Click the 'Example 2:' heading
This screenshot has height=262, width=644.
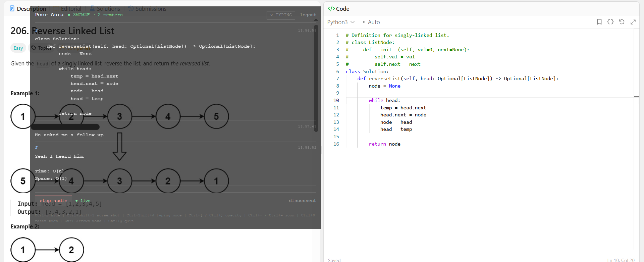pyautogui.click(x=25, y=226)
